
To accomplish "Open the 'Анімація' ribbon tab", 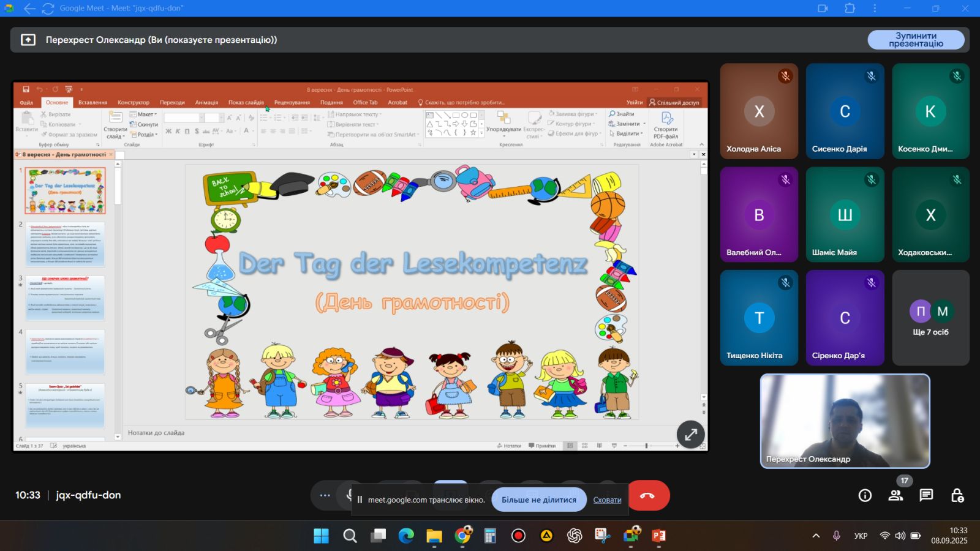I will point(206,102).
